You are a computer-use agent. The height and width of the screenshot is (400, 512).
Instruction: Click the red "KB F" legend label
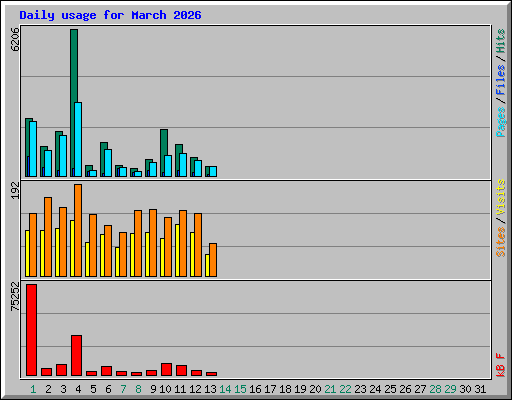tap(501, 365)
